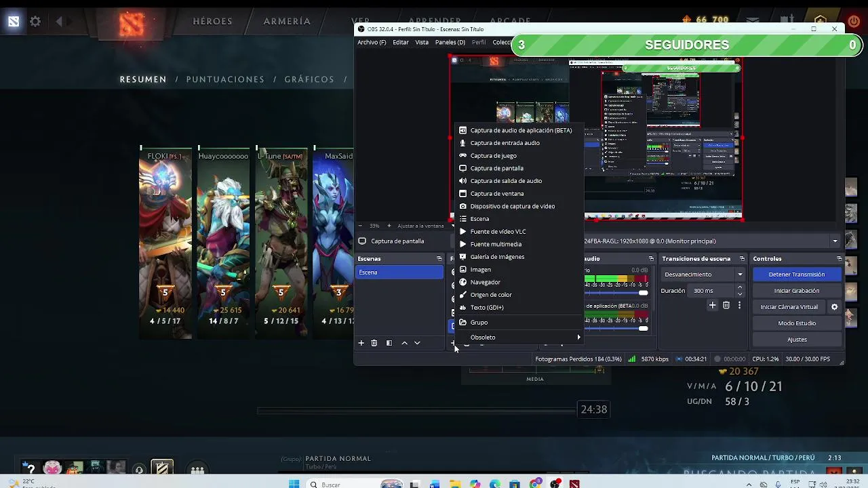Open Windows Start button
Screen dimensions: 868x488
[x=294, y=484]
